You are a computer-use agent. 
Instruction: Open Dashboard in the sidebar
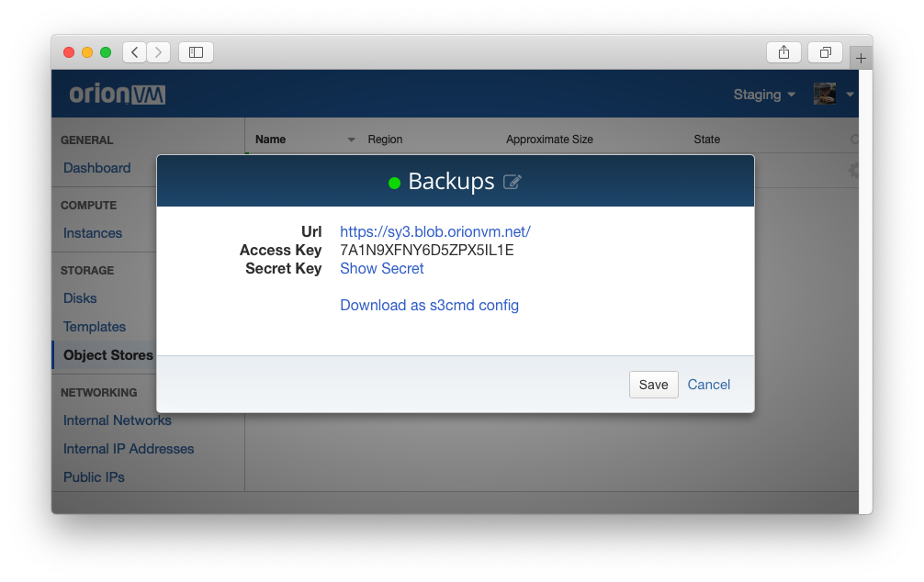click(96, 168)
